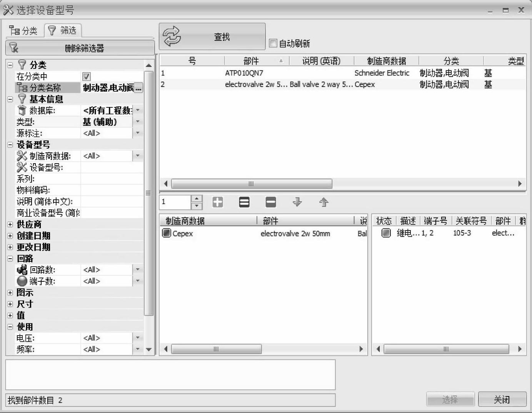Expand the 值 filter section
The image size is (532, 413).
coord(10,316)
